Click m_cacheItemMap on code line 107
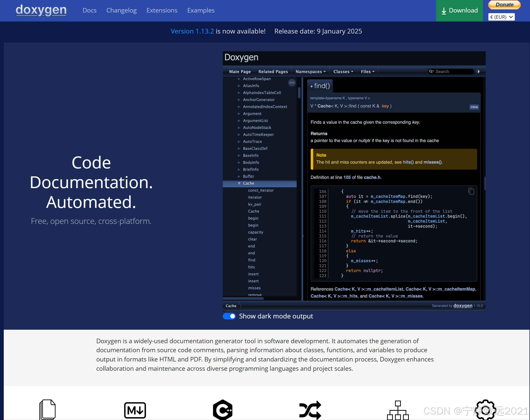The image size is (530, 420). pyautogui.click(x=388, y=197)
